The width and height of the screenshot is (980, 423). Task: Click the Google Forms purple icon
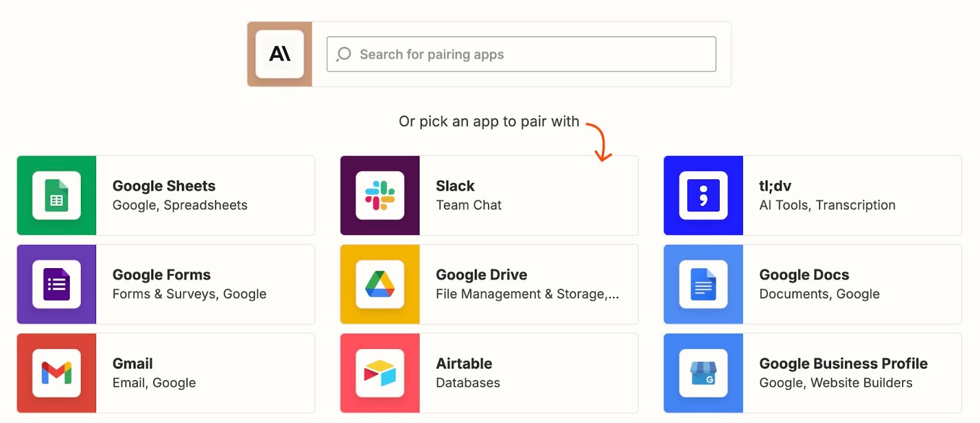pyautogui.click(x=56, y=284)
